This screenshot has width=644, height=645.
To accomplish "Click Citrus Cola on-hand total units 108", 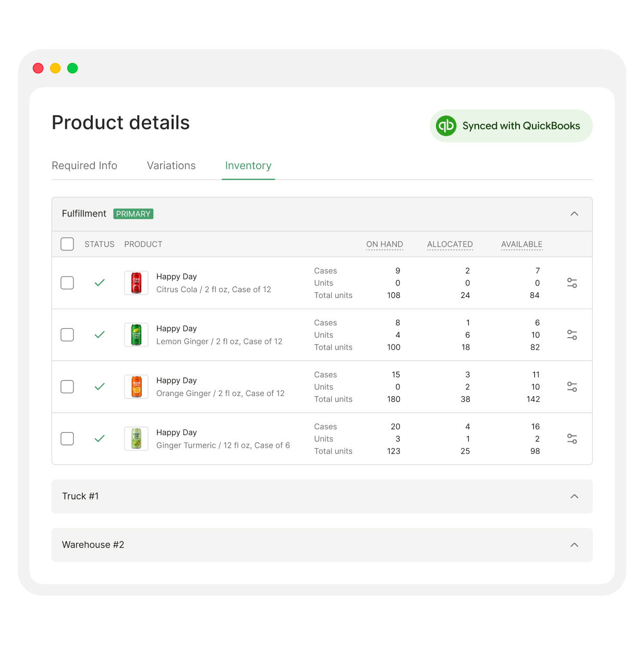I will tap(394, 295).
